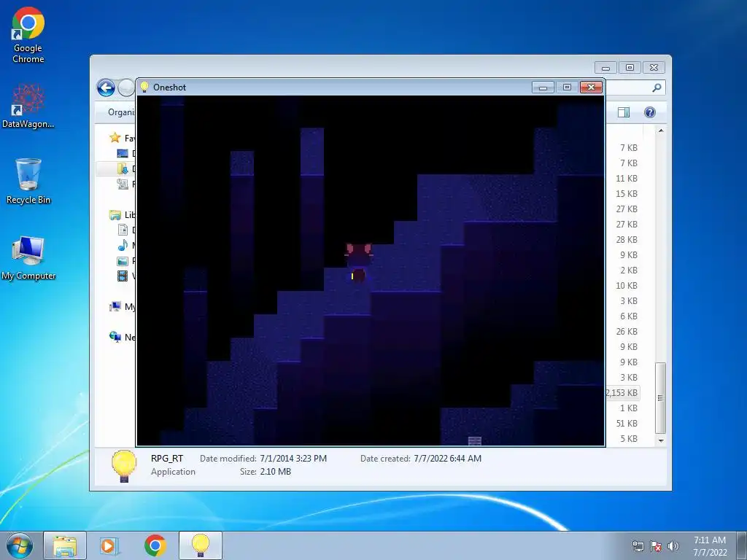Open Google Chrome desktop shortcut
Screen dimensions: 747x560
pyautogui.click(x=28, y=35)
